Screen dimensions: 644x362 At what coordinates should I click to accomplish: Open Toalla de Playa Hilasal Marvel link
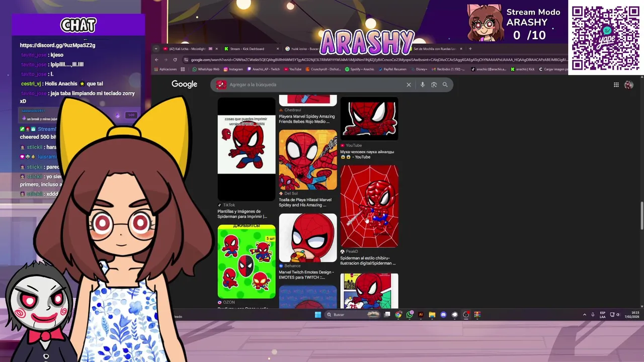tap(305, 202)
